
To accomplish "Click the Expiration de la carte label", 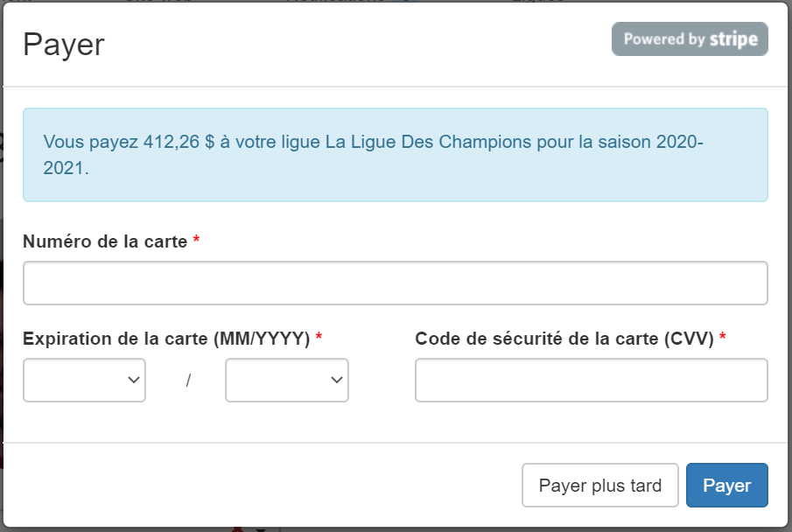I will point(166,339).
